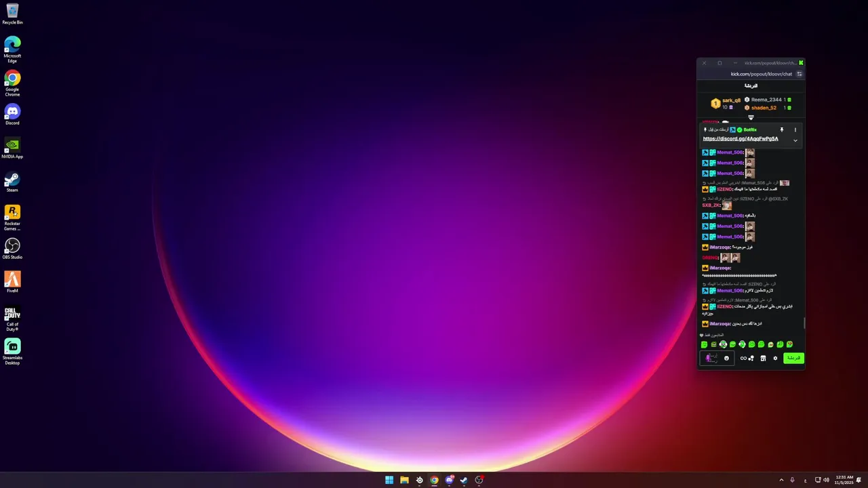Open the NVIDIA App desktop icon
Screen dimensions: 868x488
pos(12,148)
